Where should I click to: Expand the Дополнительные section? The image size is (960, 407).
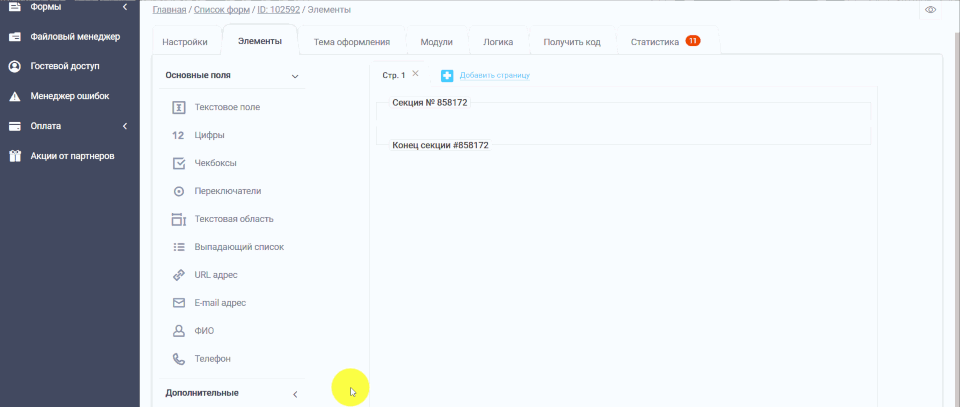pos(295,394)
